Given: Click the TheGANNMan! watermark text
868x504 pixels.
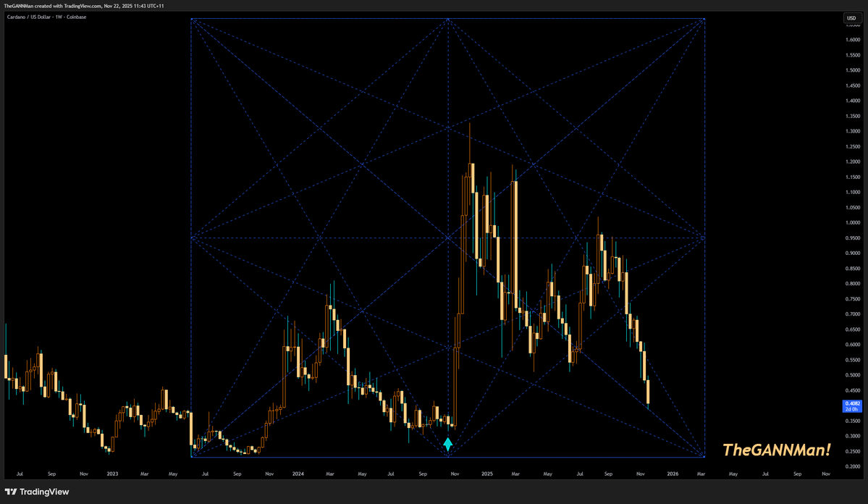Looking at the screenshot, I should point(777,450).
